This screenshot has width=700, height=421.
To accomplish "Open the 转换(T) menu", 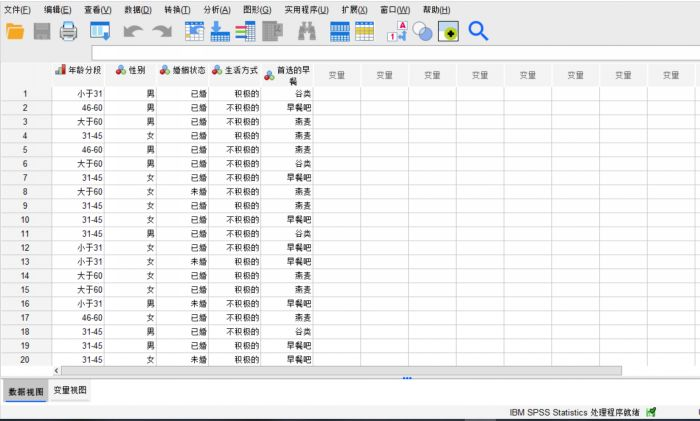I will pos(176,9).
